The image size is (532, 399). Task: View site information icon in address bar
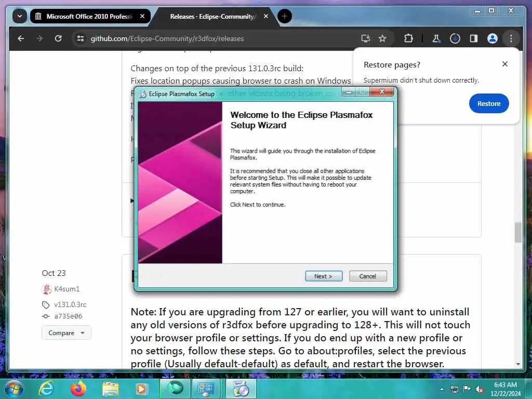coord(81,38)
